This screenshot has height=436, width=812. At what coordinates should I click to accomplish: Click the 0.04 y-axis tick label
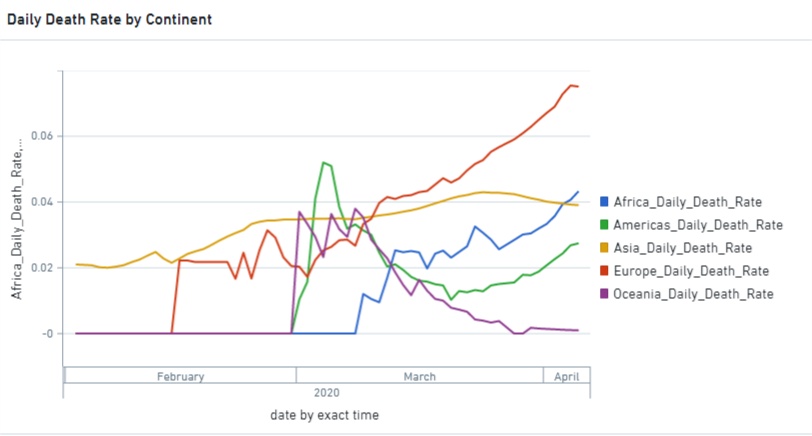42,202
